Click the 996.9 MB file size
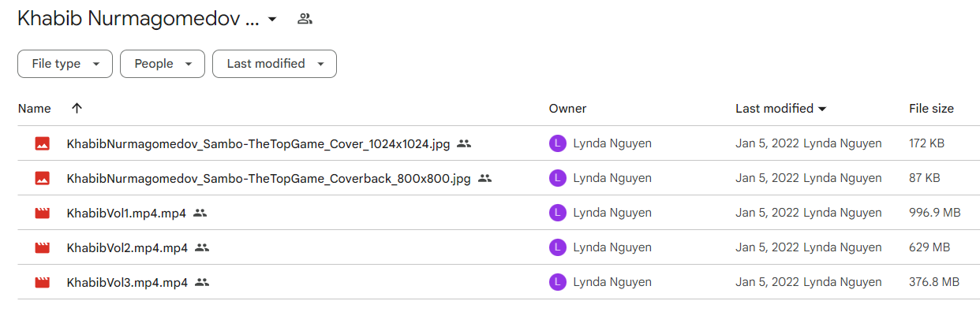 point(934,213)
